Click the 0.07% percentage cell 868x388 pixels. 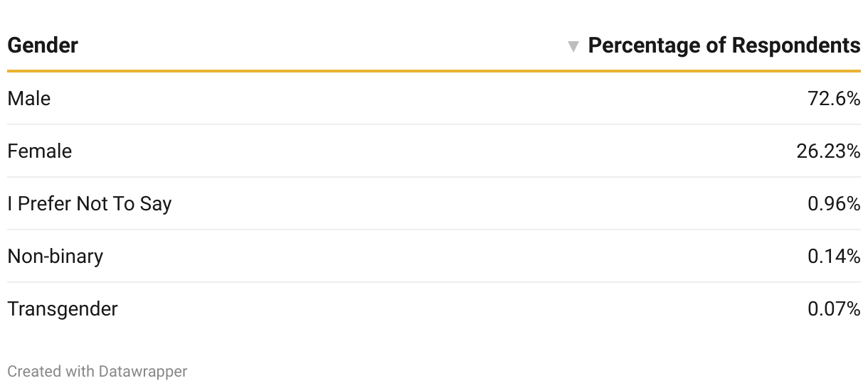(x=834, y=308)
